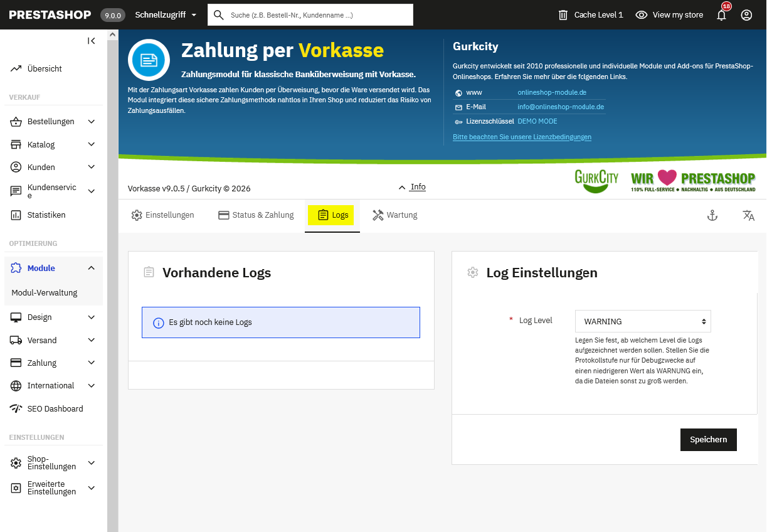Click the search magnifier icon

[x=219, y=15]
